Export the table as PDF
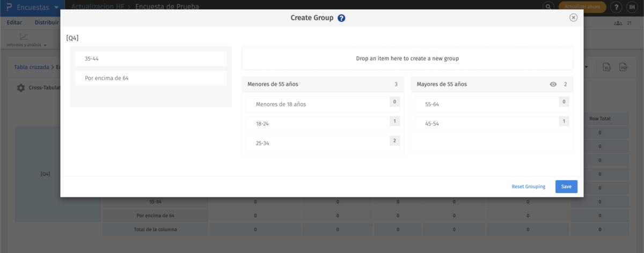Image resolution: width=644 pixels, height=253 pixels. pyautogui.click(x=624, y=67)
